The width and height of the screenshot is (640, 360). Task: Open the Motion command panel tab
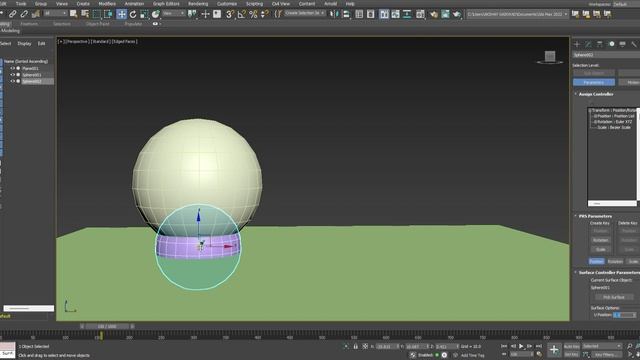(x=611, y=44)
